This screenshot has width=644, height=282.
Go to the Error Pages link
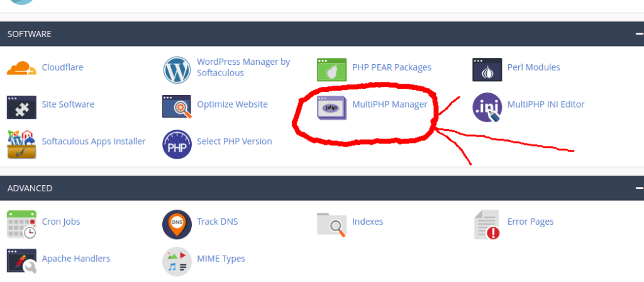[x=530, y=222]
